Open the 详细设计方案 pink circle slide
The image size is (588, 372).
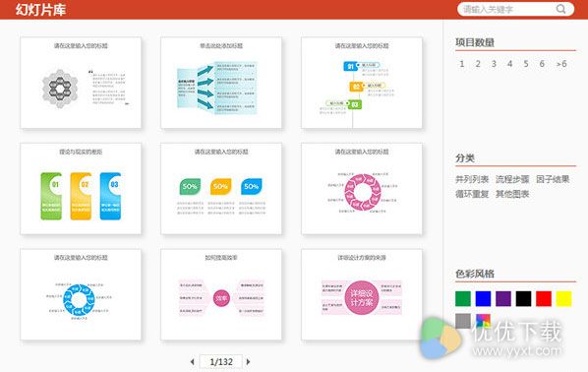362,294
